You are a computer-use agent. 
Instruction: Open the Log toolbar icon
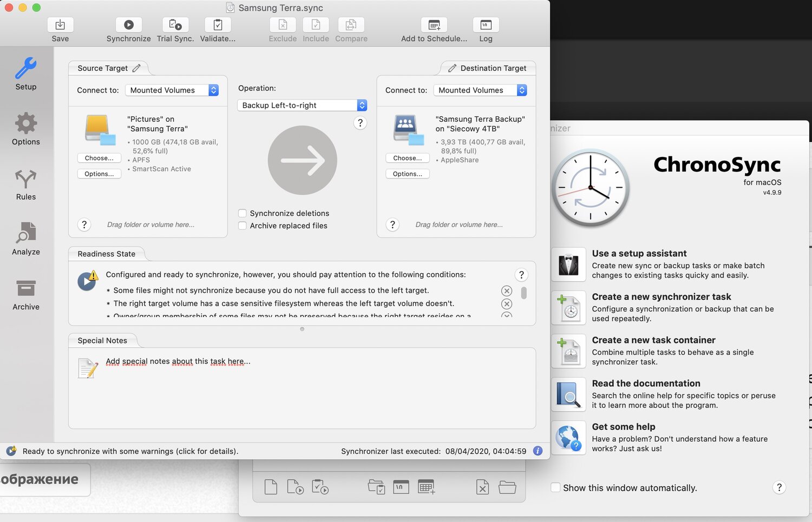point(486,25)
